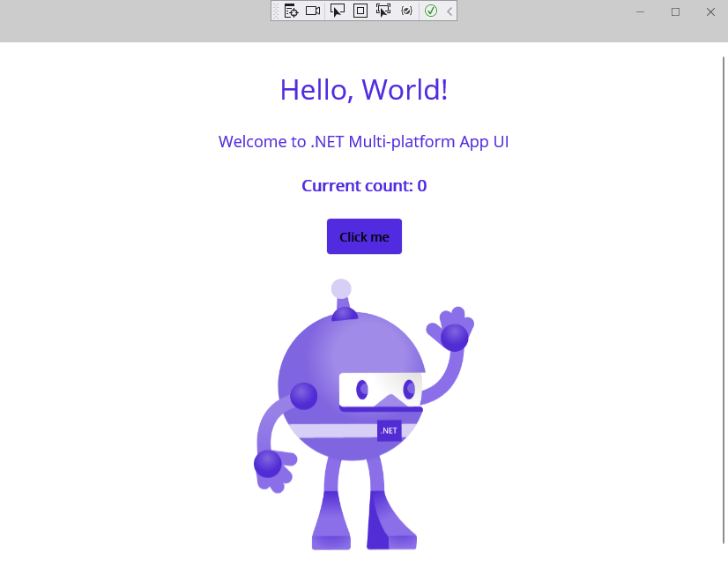Click the green Hot Reload checkmark
728x567 pixels.
tap(431, 11)
